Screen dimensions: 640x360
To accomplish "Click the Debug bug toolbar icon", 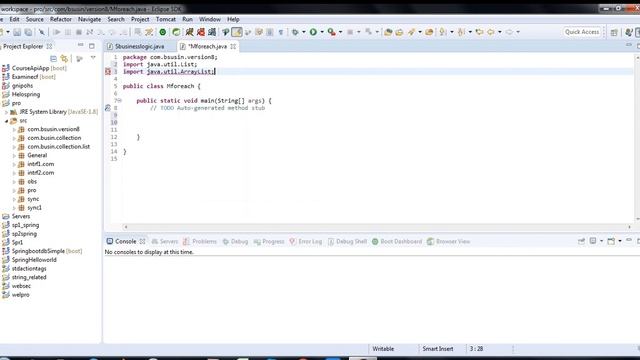I will point(295,32).
